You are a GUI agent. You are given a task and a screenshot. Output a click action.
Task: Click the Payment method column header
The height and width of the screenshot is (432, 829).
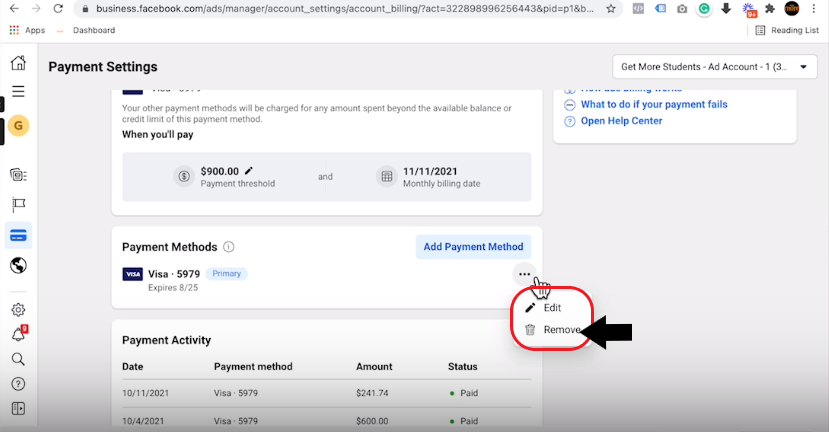click(x=253, y=366)
